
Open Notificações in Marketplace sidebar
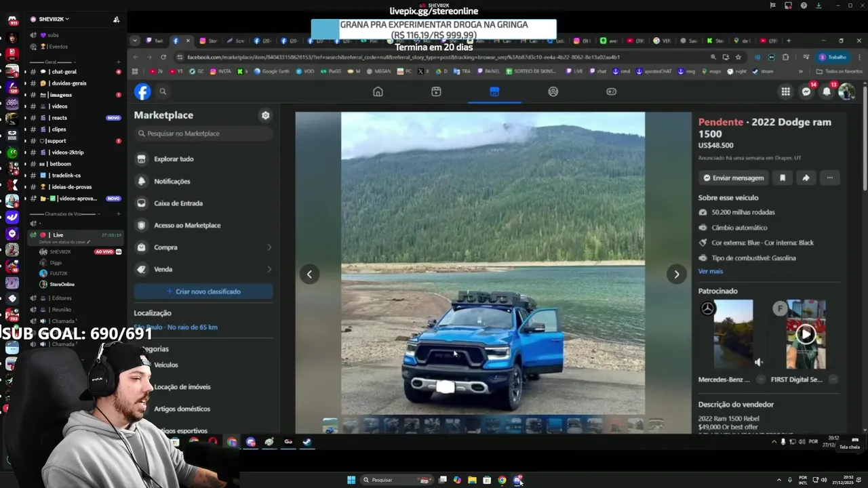[203, 181]
